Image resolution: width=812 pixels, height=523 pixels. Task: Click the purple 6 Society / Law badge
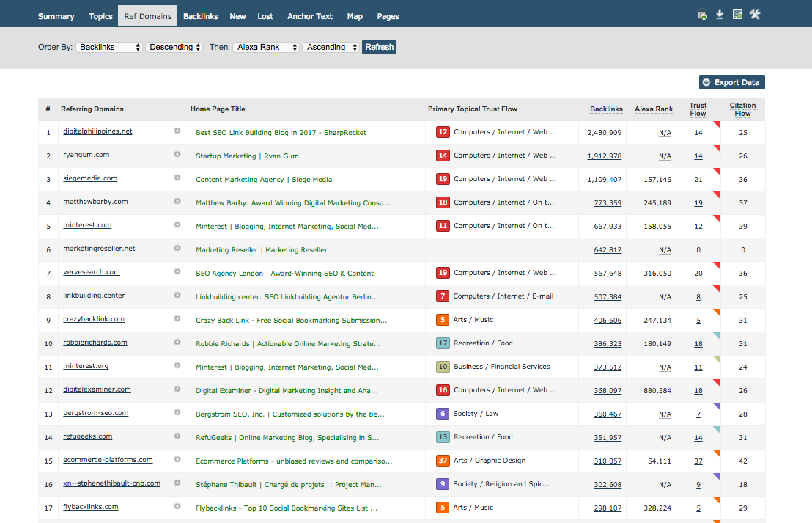coord(442,414)
